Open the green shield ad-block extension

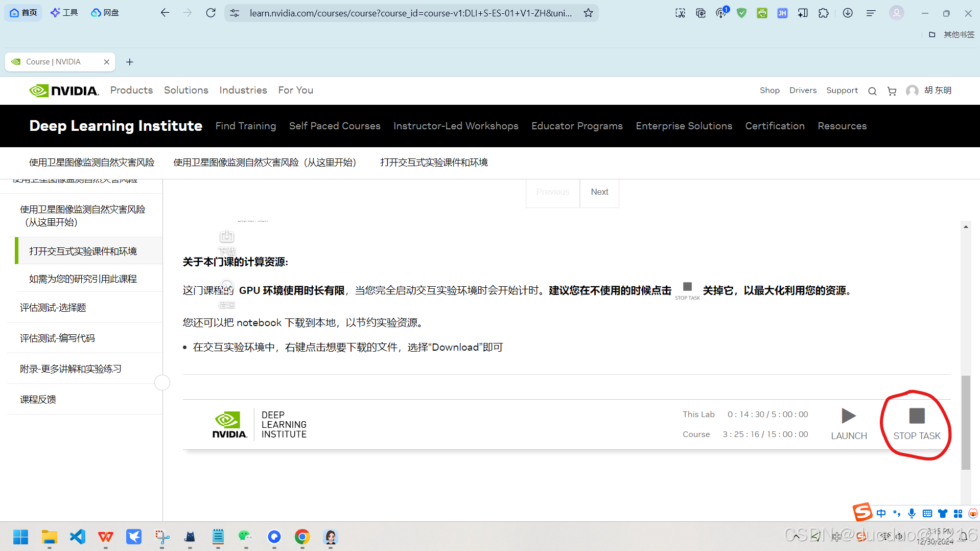point(741,13)
